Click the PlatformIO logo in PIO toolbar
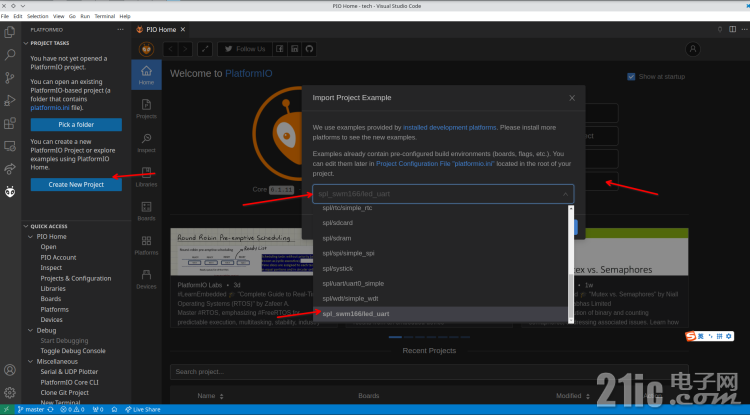 tap(146, 49)
